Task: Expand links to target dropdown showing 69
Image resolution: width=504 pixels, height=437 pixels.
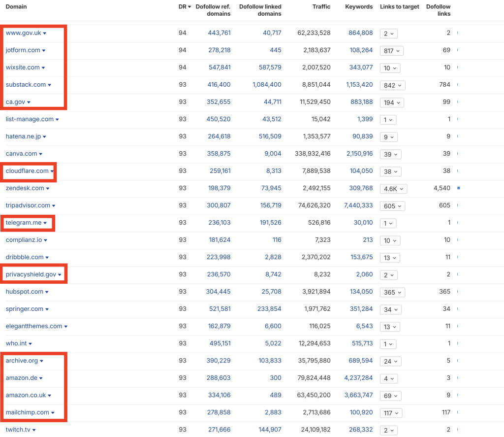Action: tap(390, 396)
